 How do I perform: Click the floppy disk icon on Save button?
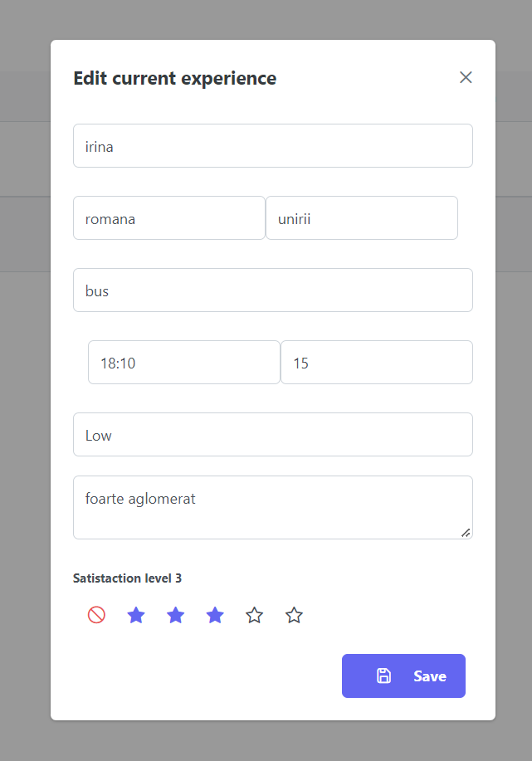(383, 676)
